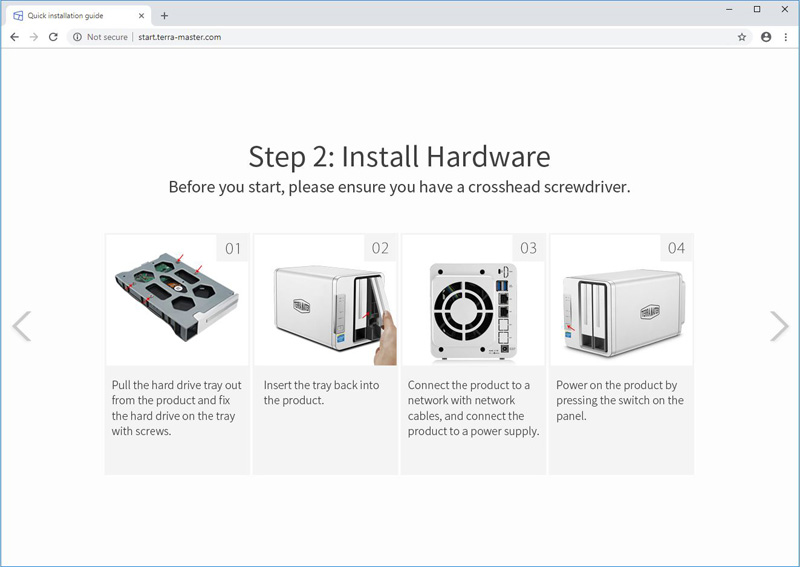This screenshot has width=800, height=567.
Task: Close the Chrome window
Action: click(785, 9)
